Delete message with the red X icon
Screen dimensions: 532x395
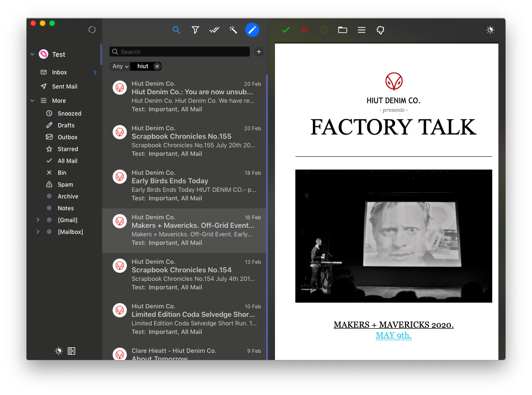pos(305,30)
